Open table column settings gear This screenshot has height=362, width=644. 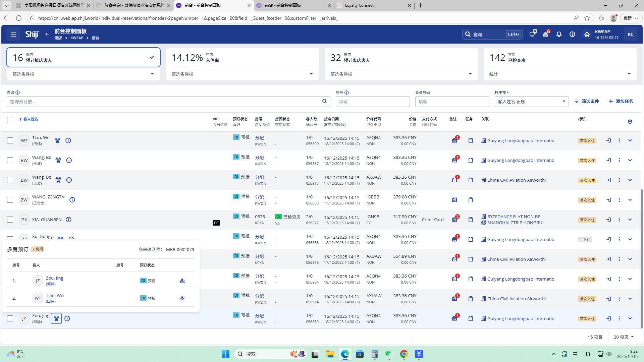pyautogui.click(x=630, y=122)
